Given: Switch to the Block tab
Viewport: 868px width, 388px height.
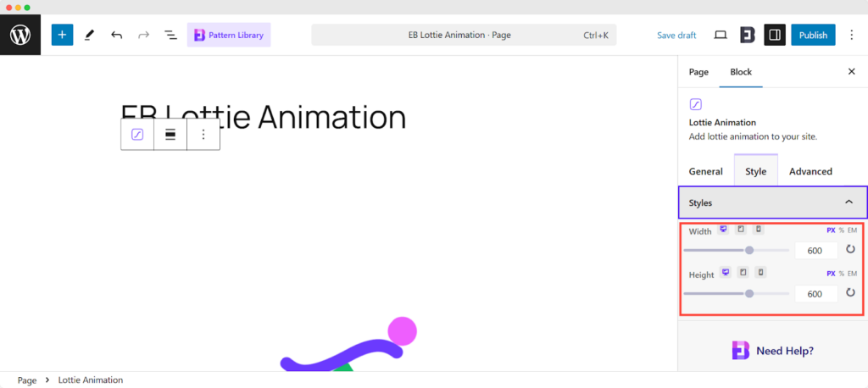Looking at the screenshot, I should pyautogui.click(x=741, y=72).
